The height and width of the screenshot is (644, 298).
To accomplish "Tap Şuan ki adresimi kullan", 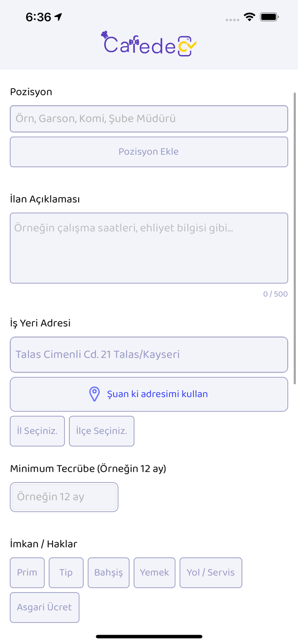I will point(149,394).
